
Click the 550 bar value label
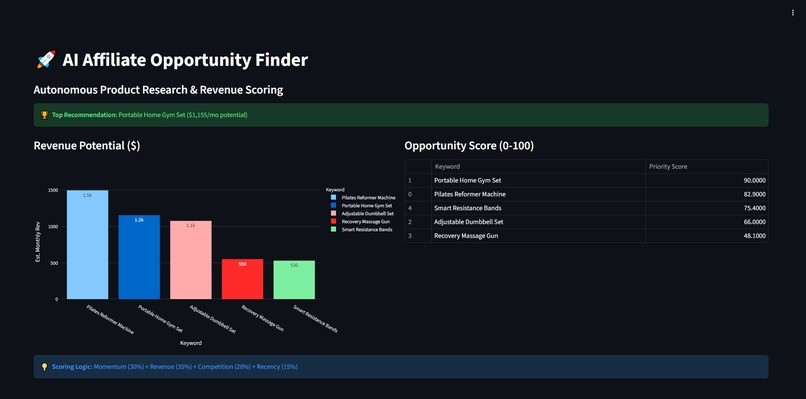coord(243,264)
